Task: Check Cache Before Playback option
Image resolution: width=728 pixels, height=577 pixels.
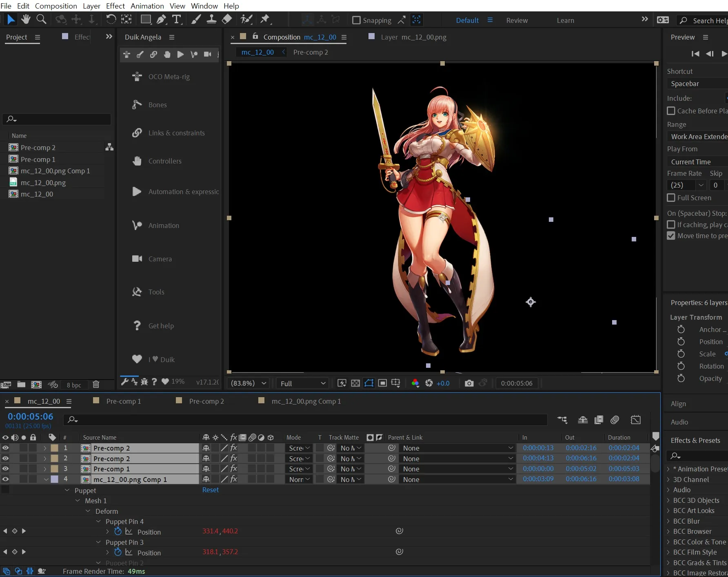Action: (671, 111)
